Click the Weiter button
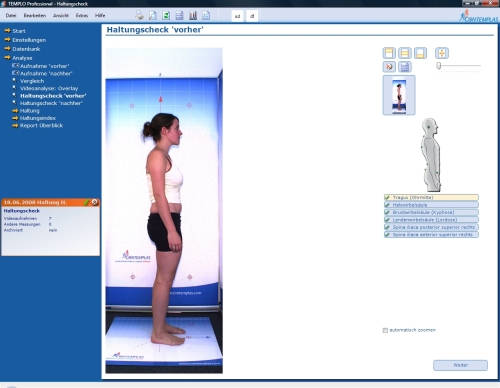500x388 pixels. [460, 365]
